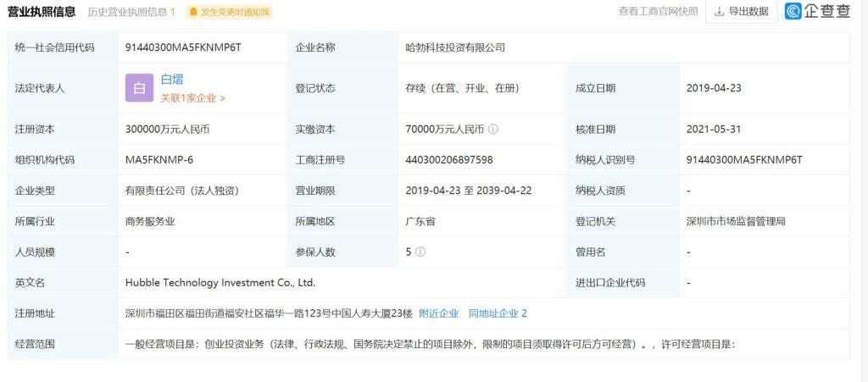Click the 白 avatar icon of legal representative
The image size is (868, 382).
tap(139, 88)
